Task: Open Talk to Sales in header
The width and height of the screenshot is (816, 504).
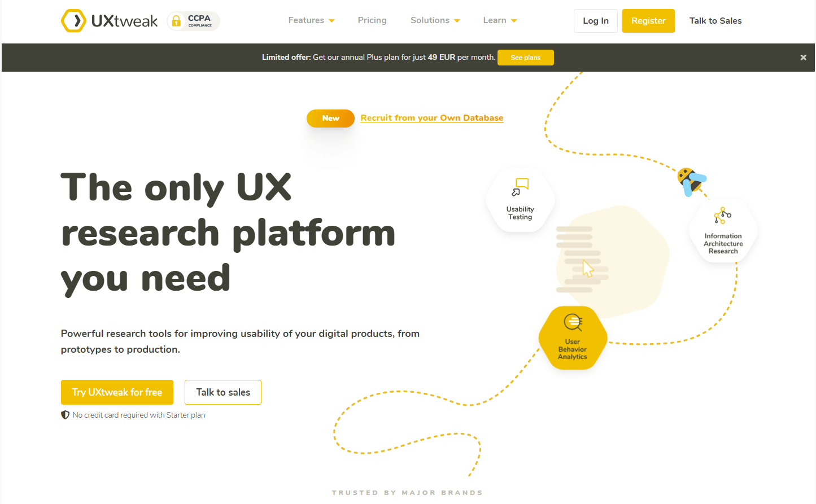Action: (715, 21)
